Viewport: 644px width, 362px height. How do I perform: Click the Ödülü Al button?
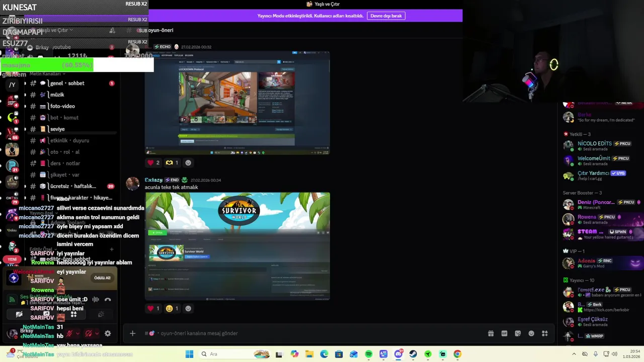pyautogui.click(x=102, y=278)
